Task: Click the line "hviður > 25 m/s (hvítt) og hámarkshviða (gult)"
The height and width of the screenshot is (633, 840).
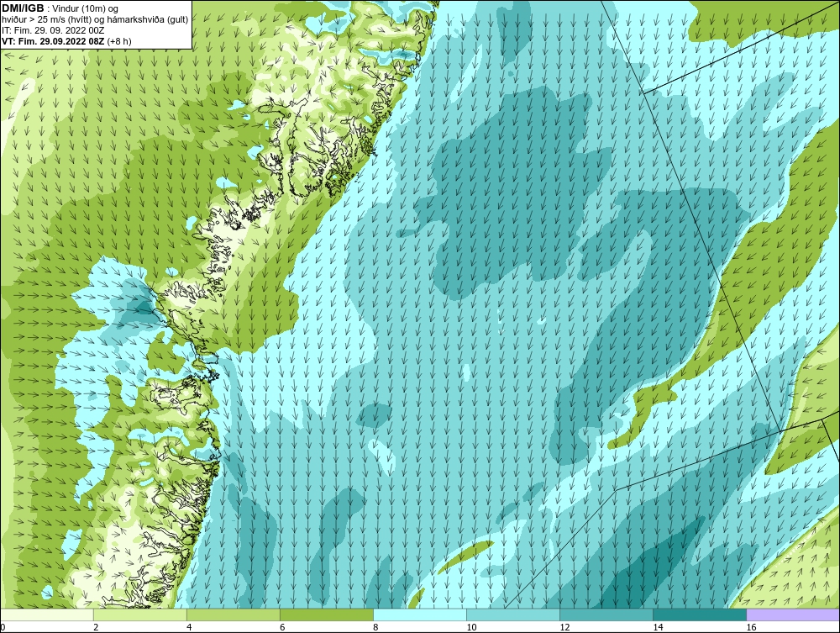Action: [x=95, y=19]
